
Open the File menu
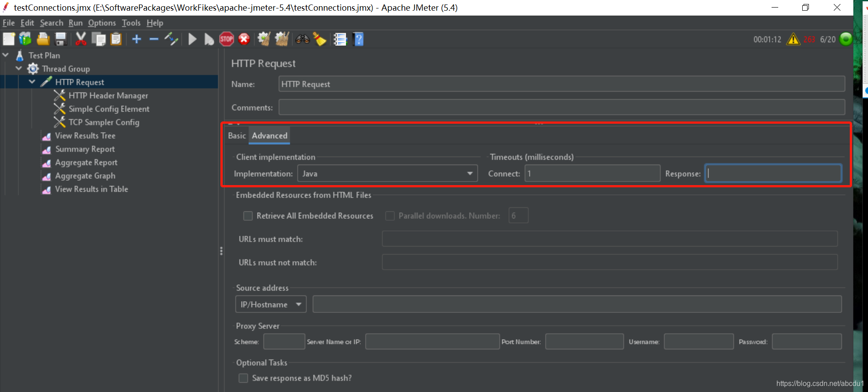tap(8, 23)
